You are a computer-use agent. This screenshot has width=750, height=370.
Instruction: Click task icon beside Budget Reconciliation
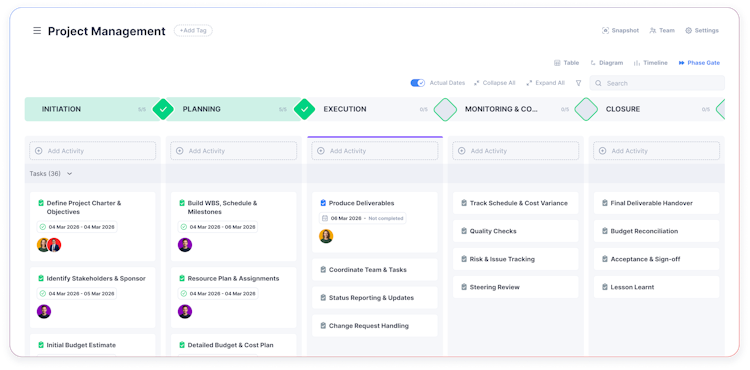tap(605, 231)
